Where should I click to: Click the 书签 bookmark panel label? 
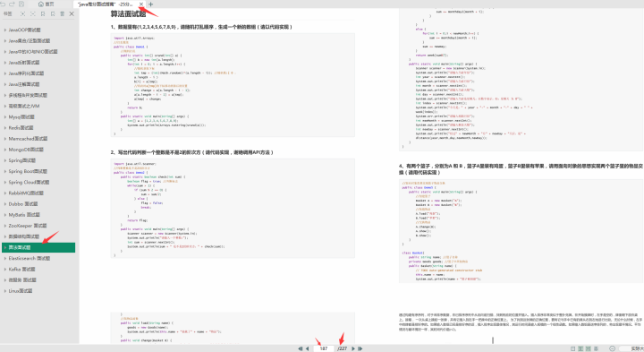[7, 14]
